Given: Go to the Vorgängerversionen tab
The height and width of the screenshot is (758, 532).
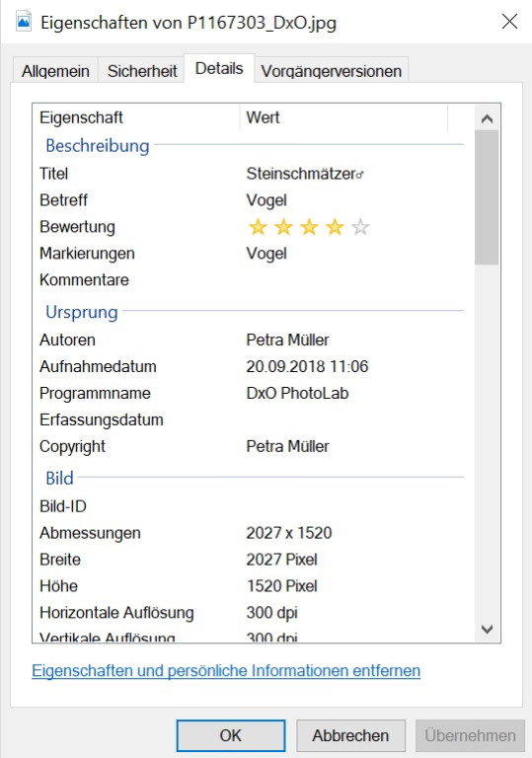Looking at the screenshot, I should click(332, 71).
